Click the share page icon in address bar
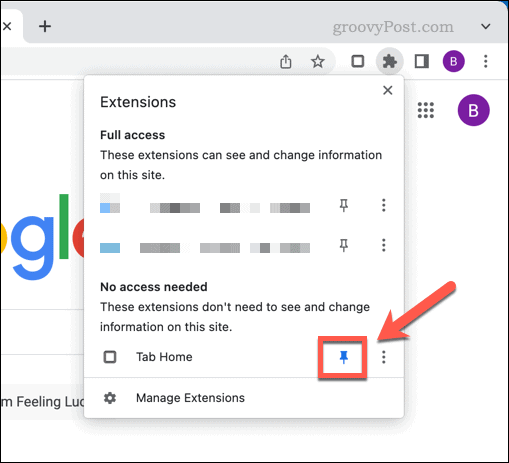Screen dimensions: 509x463 (x=286, y=62)
